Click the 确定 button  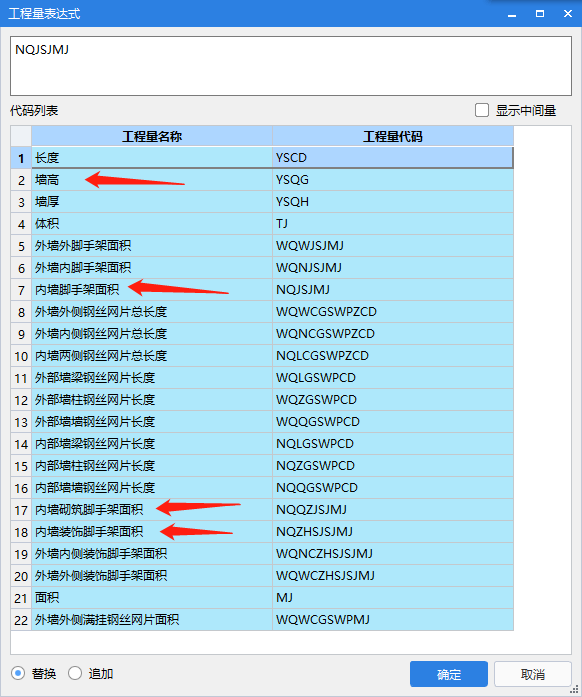coord(449,674)
